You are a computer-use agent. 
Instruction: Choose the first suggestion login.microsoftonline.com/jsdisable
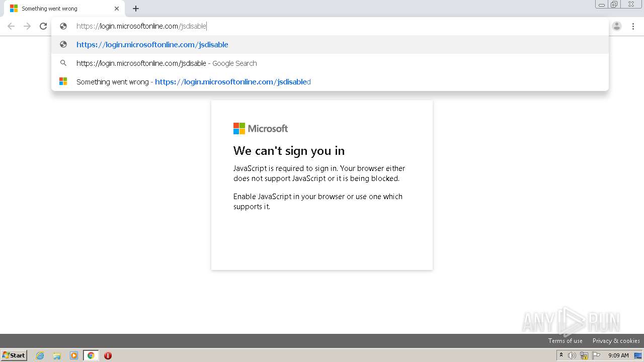(330, 45)
